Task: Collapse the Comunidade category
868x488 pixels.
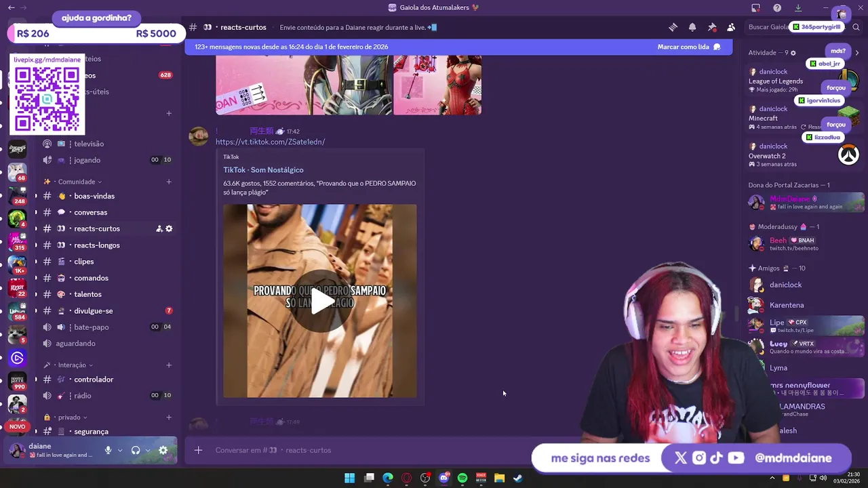Action: click(x=73, y=182)
